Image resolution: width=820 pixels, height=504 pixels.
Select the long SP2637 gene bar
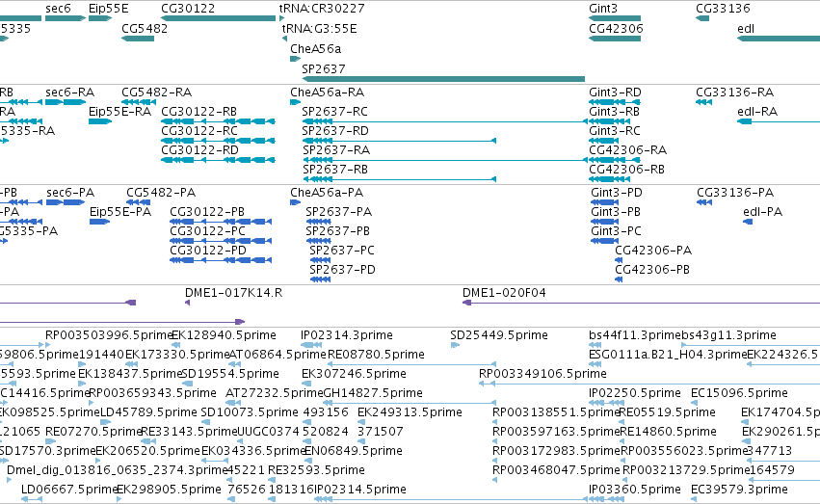[x=443, y=79]
